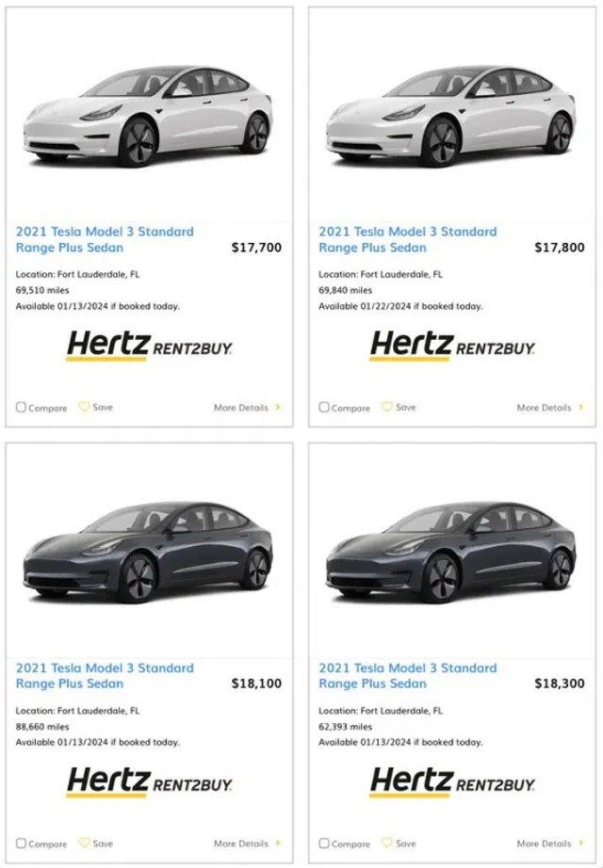Click the Save heart icon on the $18,100 Tesla
Viewport: 603px width, 868px height.
pyautogui.click(x=86, y=844)
